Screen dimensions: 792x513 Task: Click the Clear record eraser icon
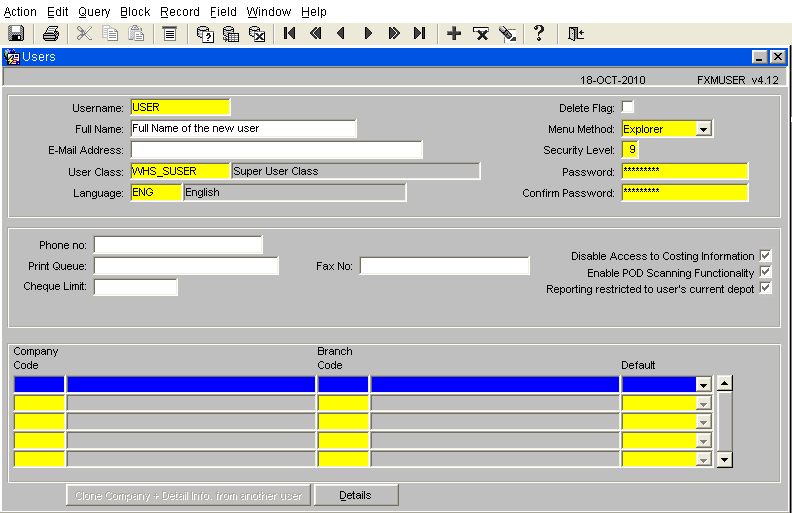[507, 33]
